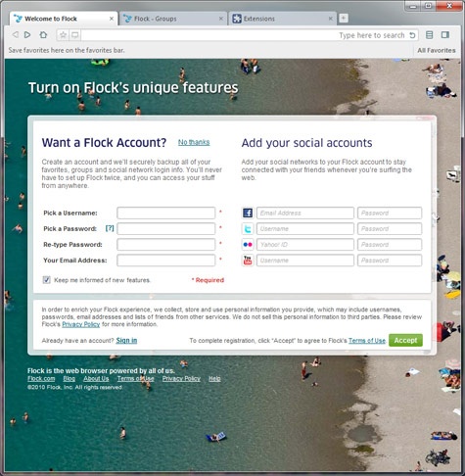Click the Twitter Username field
This screenshot has width=465, height=476.
tap(305, 228)
